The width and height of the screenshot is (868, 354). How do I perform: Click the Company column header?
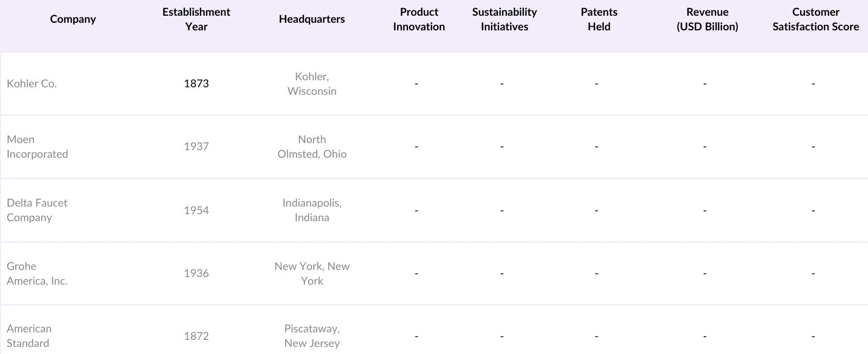click(73, 19)
